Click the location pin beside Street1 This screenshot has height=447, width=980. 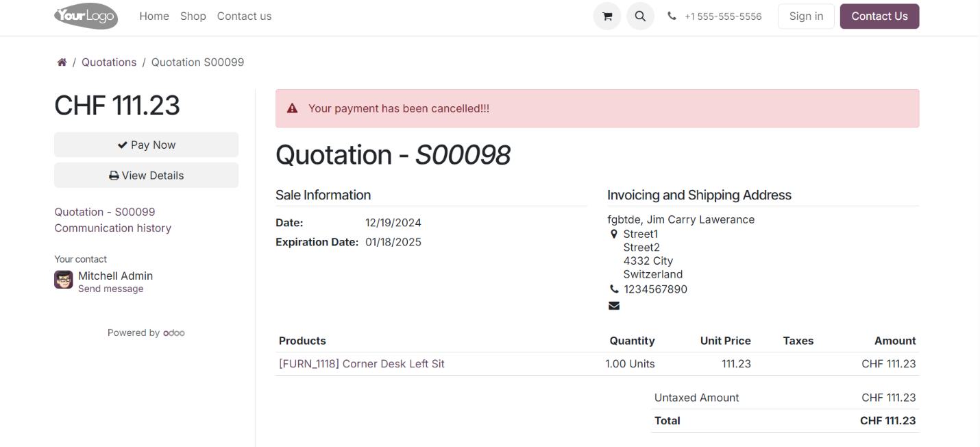click(614, 233)
